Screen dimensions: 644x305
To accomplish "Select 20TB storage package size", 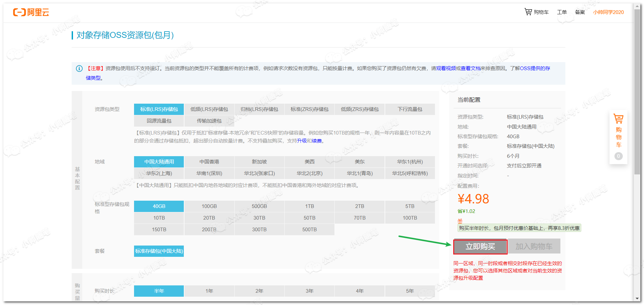I will (209, 218).
